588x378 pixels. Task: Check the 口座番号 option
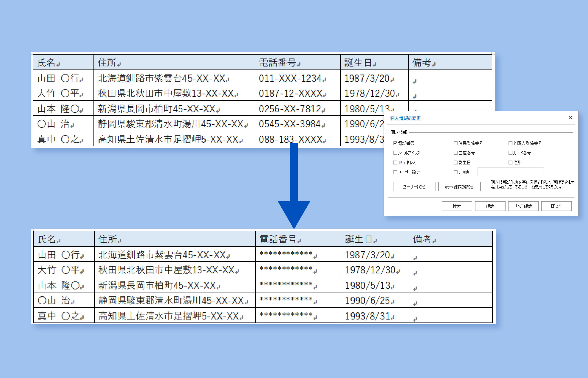tap(455, 153)
